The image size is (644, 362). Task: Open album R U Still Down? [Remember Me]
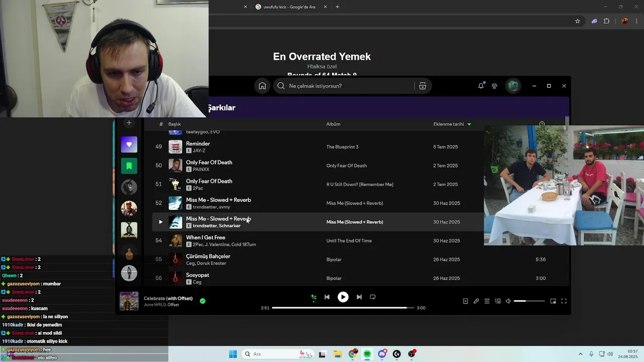[360, 185]
